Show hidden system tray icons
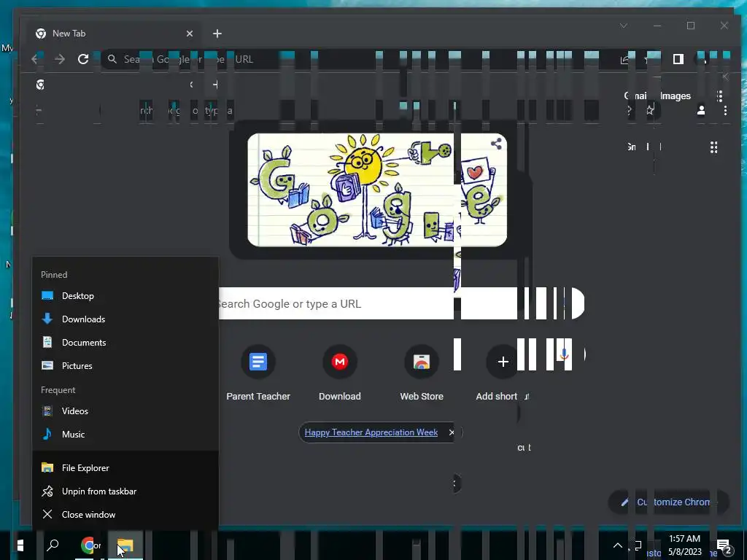This screenshot has height=560, width=747. (617, 545)
